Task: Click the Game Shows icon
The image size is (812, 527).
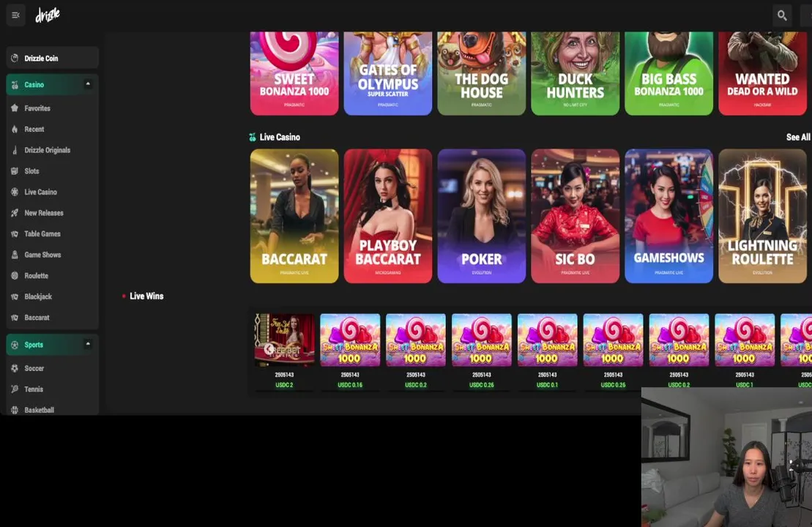Action: tap(15, 255)
